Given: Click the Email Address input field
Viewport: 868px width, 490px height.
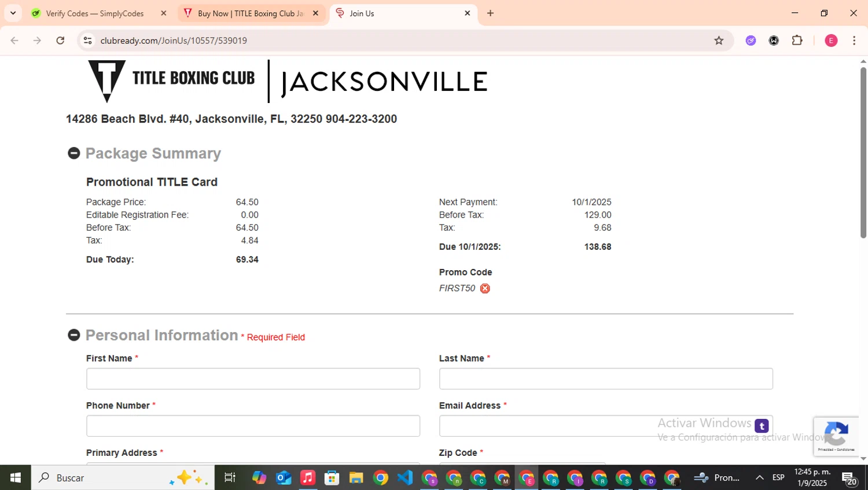Looking at the screenshot, I should [606, 426].
